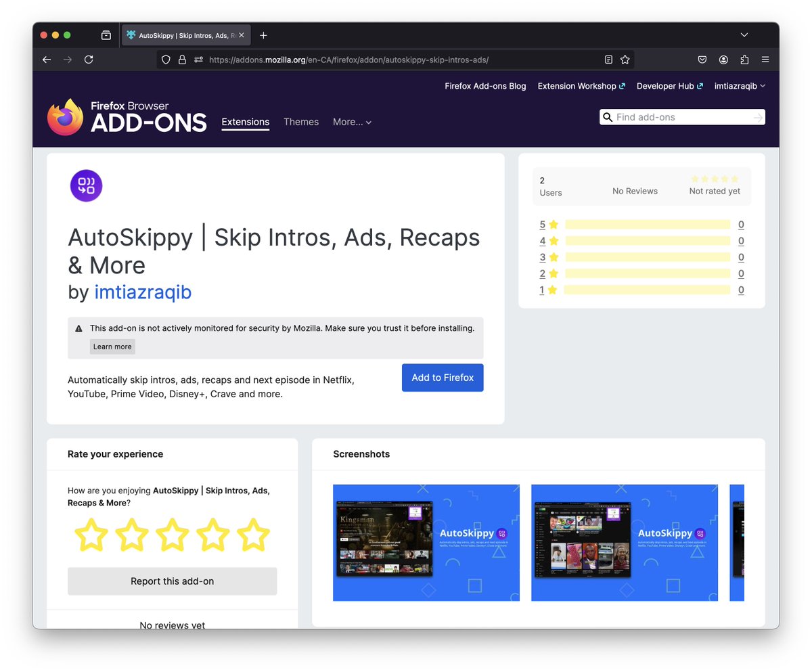This screenshot has width=812, height=672.
Task: Rate the add-on three stars
Action: [x=173, y=535]
